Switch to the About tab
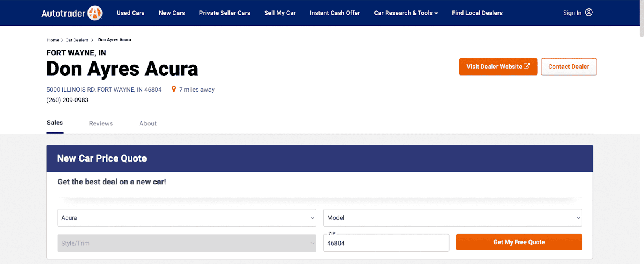644x264 pixels. [148, 123]
